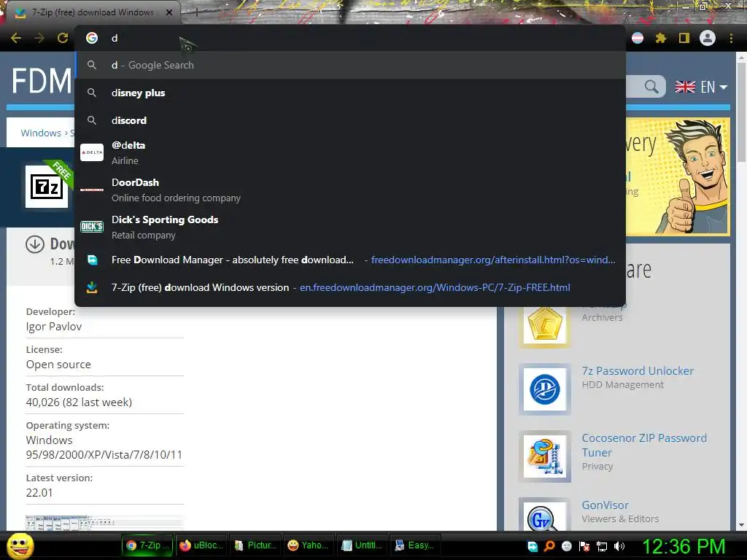This screenshot has width=747, height=560.
Task: Open the GonVisor link
Action: tap(605, 505)
